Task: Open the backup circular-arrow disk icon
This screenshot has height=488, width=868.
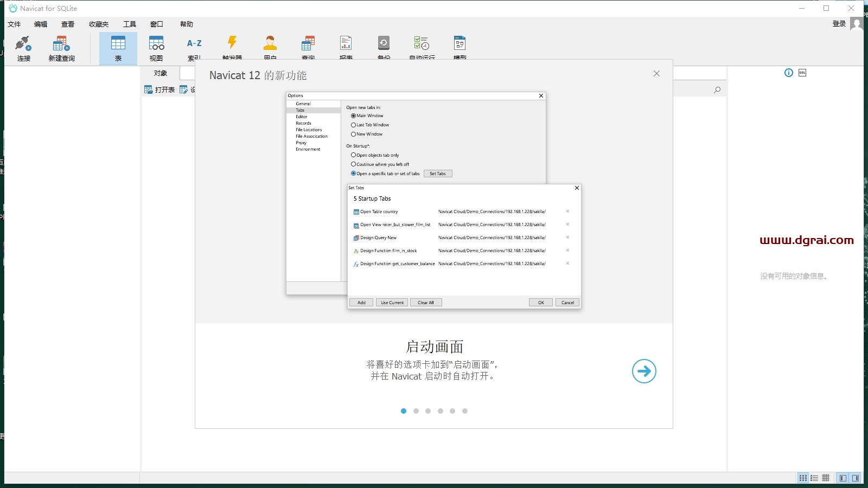Action: 384,43
